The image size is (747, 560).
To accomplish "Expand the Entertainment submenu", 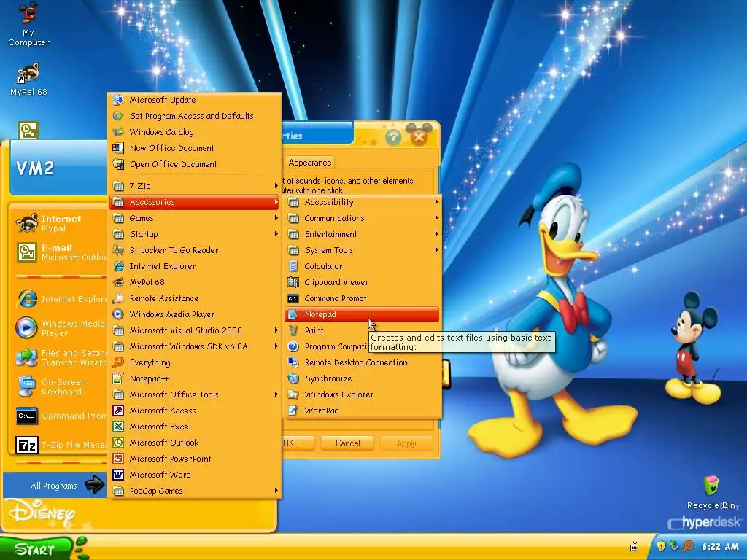I will pos(362,234).
